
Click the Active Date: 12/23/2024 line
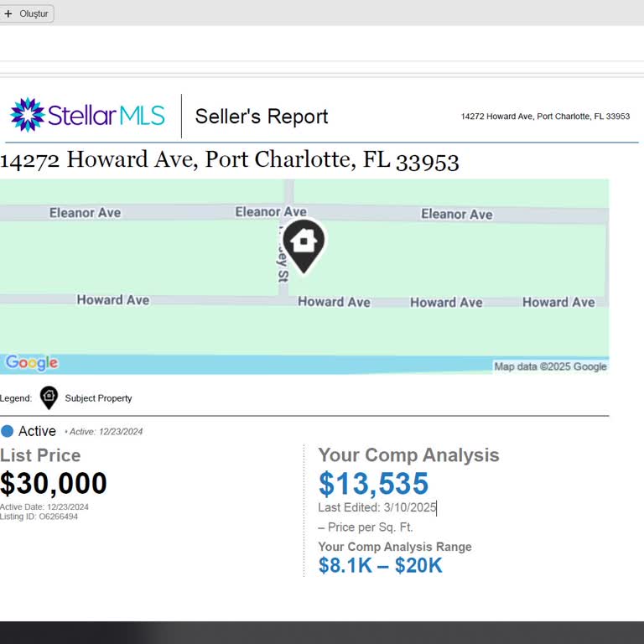(44, 506)
